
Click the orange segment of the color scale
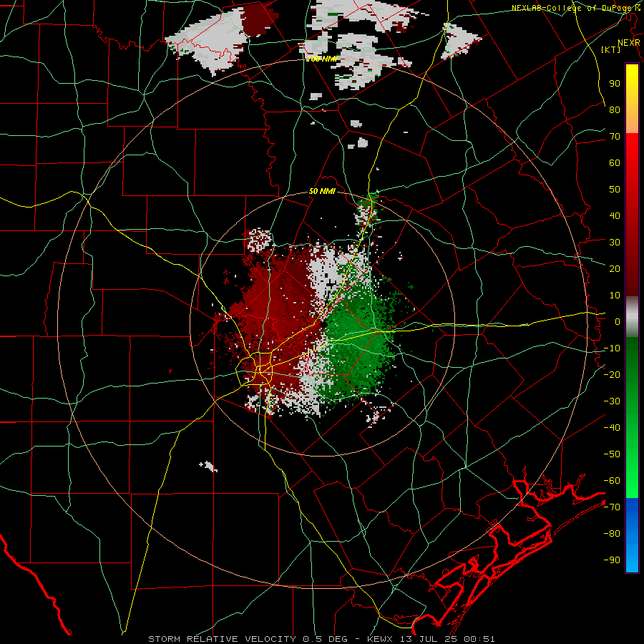point(632,122)
